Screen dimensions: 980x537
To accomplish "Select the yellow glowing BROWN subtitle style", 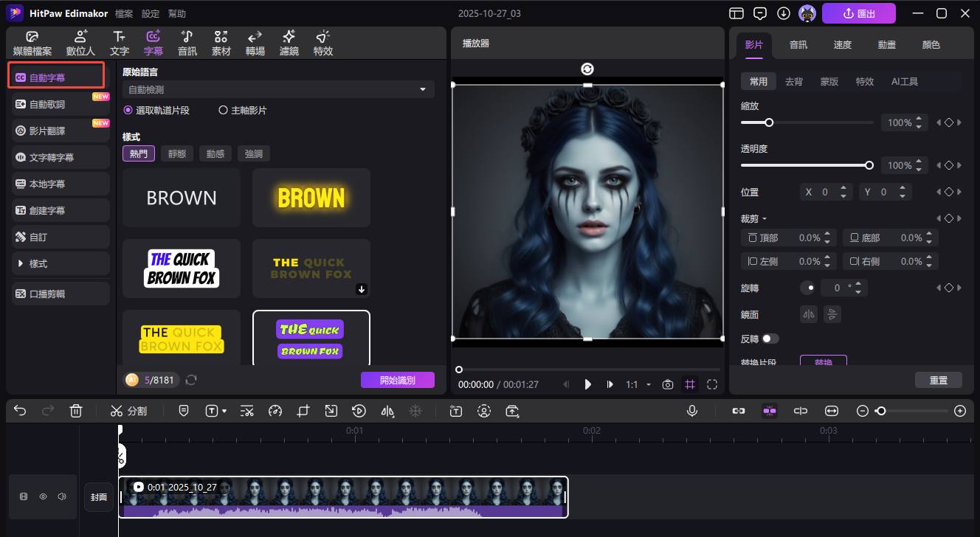I will pos(311,198).
